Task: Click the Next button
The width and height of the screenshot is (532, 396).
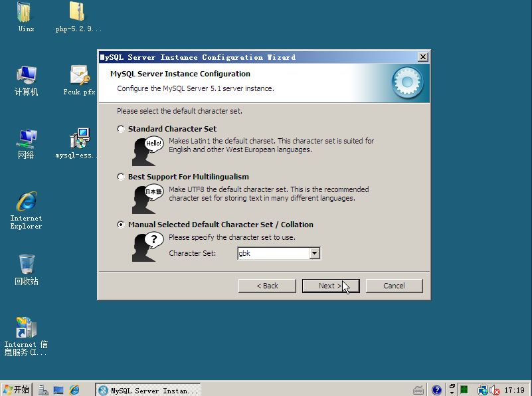Action: click(331, 286)
